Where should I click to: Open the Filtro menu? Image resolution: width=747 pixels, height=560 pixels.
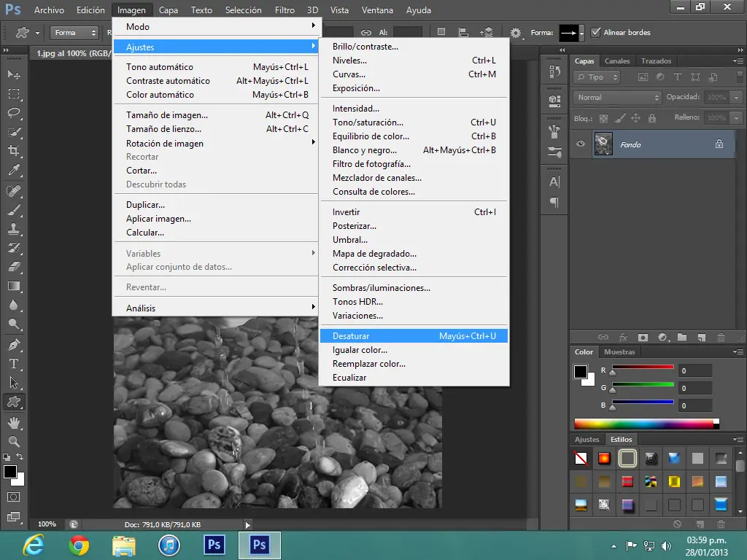[x=285, y=10]
